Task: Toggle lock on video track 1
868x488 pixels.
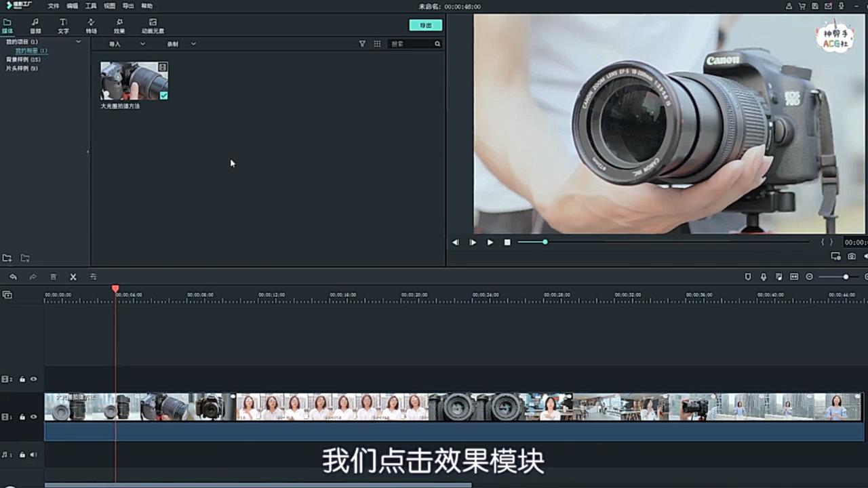Action: (22, 418)
